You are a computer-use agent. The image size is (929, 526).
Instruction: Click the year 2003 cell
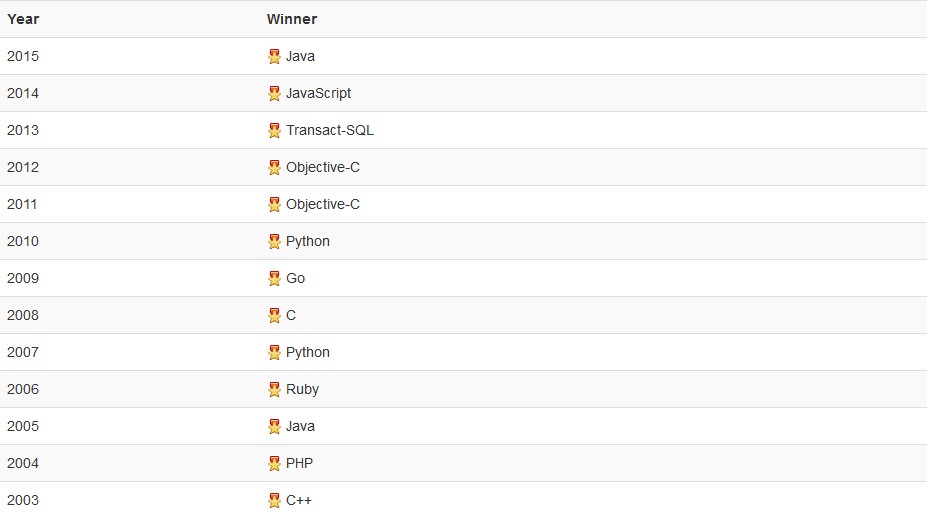(x=23, y=500)
